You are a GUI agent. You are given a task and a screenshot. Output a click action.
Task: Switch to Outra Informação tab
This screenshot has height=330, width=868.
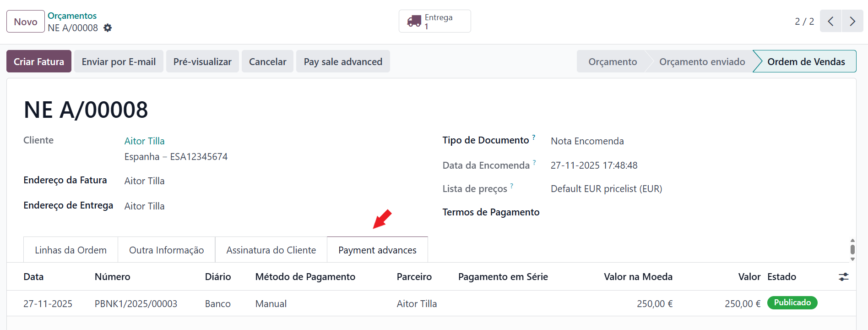[x=166, y=250]
